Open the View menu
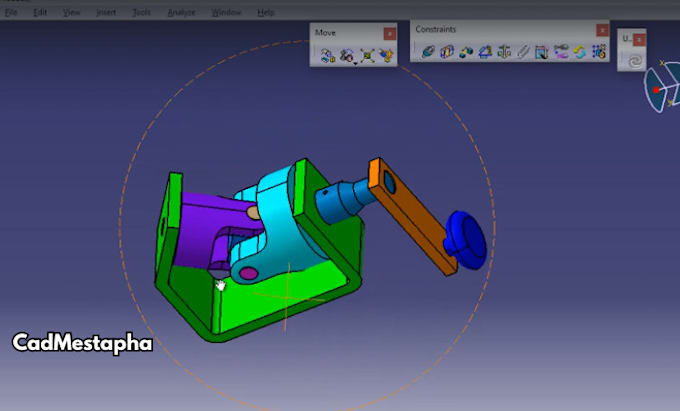This screenshot has height=411, width=680. pos(71,13)
